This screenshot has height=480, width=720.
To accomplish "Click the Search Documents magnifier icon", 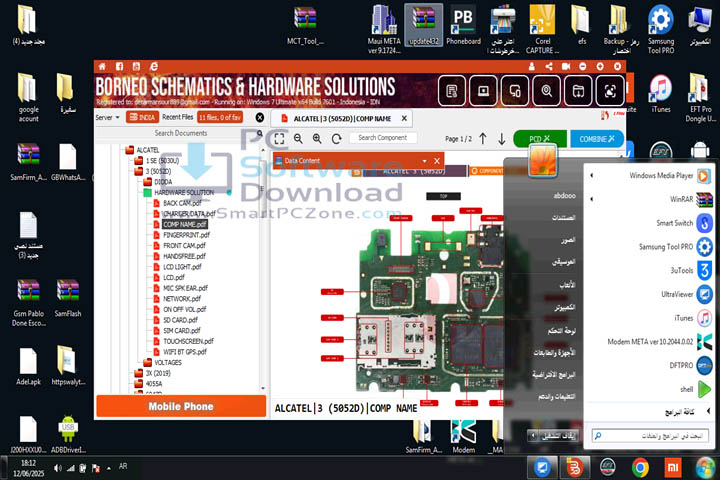I will [x=260, y=133].
